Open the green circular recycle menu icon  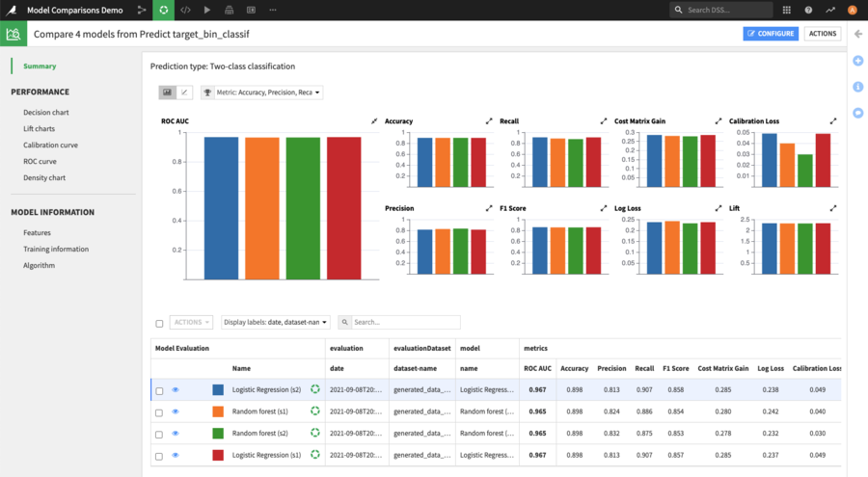(163, 10)
